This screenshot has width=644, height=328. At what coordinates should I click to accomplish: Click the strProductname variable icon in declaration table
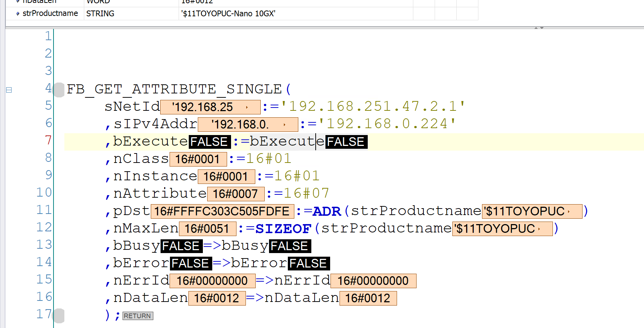point(18,14)
